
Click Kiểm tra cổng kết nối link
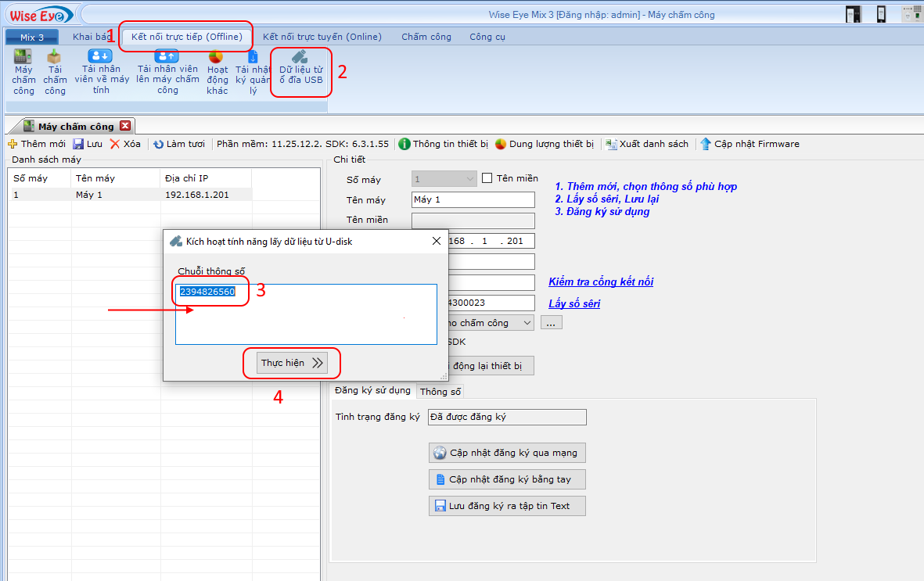(x=600, y=282)
